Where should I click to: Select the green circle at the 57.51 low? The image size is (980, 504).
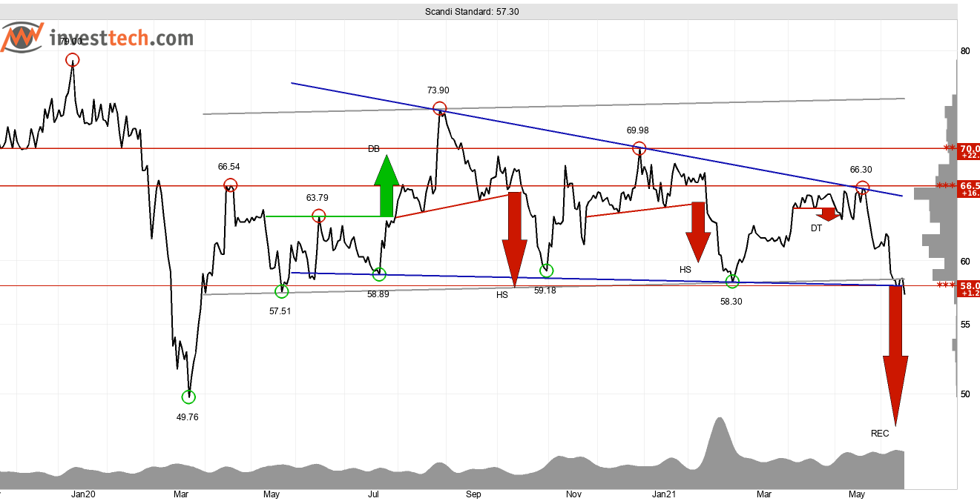coord(282,291)
